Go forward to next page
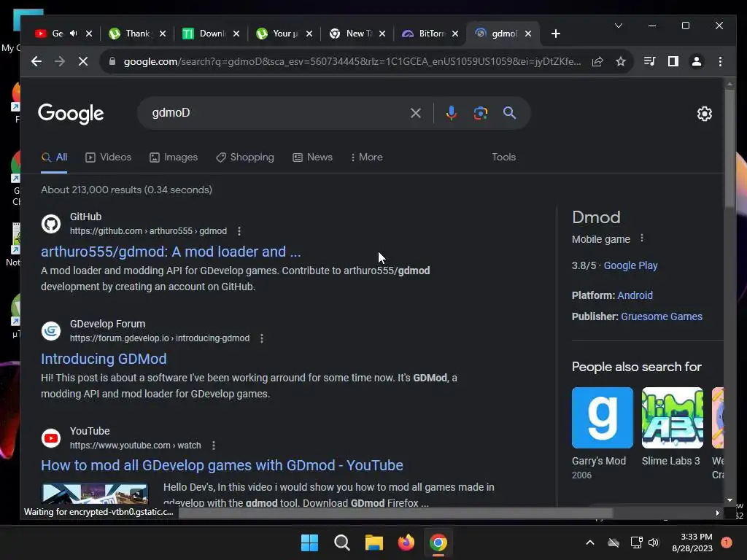The height and width of the screenshot is (560, 747). point(60,61)
